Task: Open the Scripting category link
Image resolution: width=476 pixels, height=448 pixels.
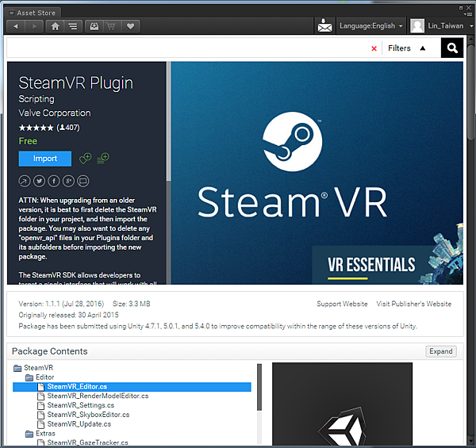Action: click(36, 99)
